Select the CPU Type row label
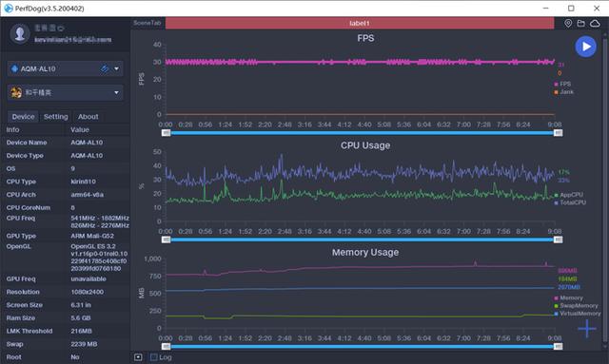This screenshot has width=609, height=364. click(21, 182)
